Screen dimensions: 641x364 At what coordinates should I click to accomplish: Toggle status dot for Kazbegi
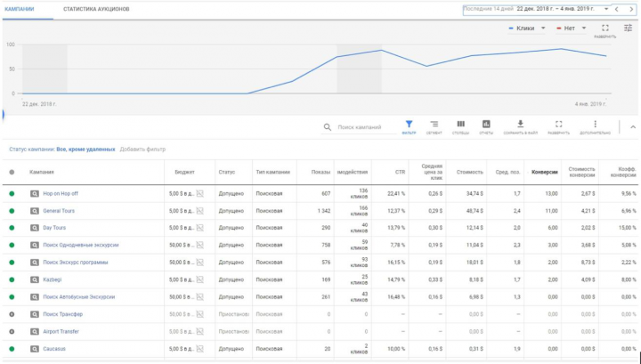[x=12, y=279]
